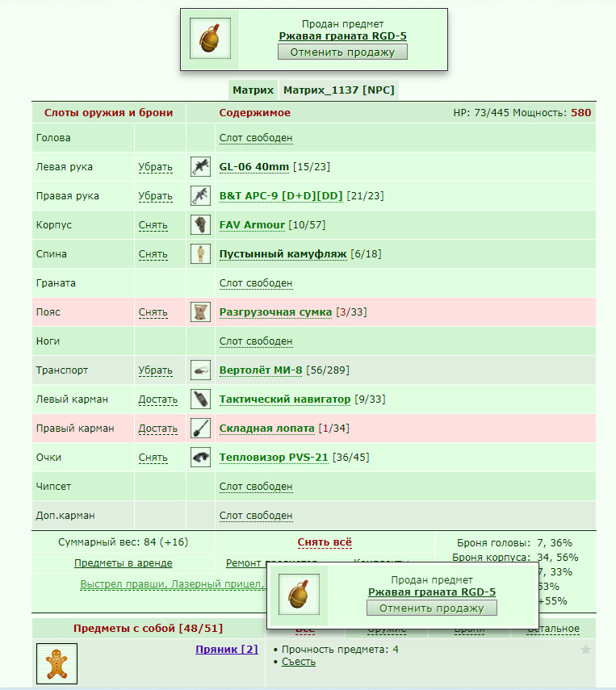
Task: Click Достать for Левый карман slot
Action: tap(157, 399)
